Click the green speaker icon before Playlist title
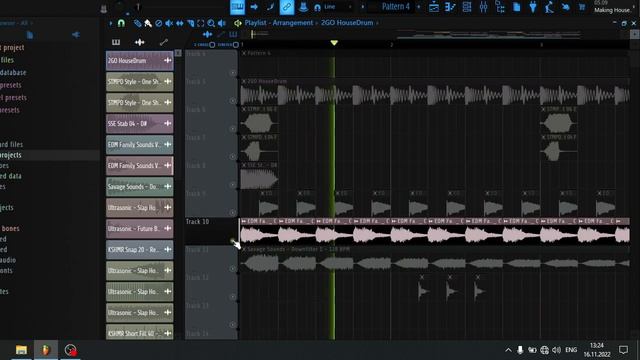The image size is (640, 360). 238,23
